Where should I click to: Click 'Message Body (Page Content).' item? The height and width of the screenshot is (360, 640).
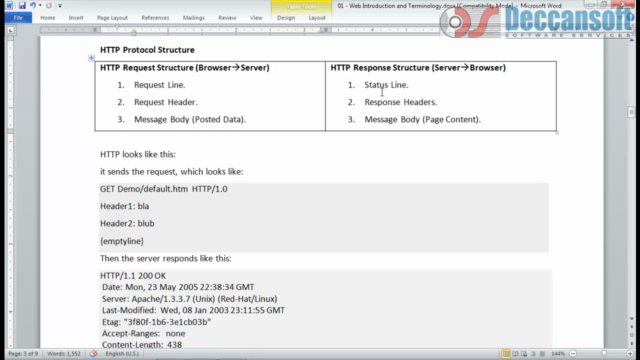422,120
